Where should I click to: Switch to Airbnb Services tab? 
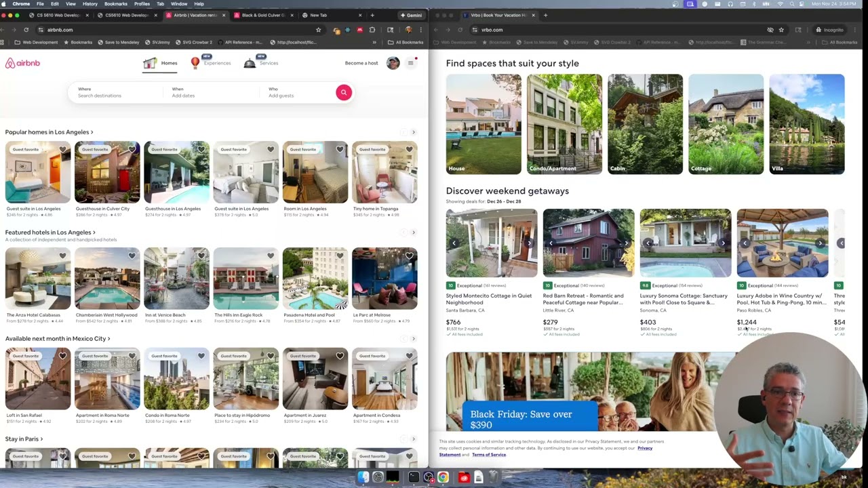point(261,63)
